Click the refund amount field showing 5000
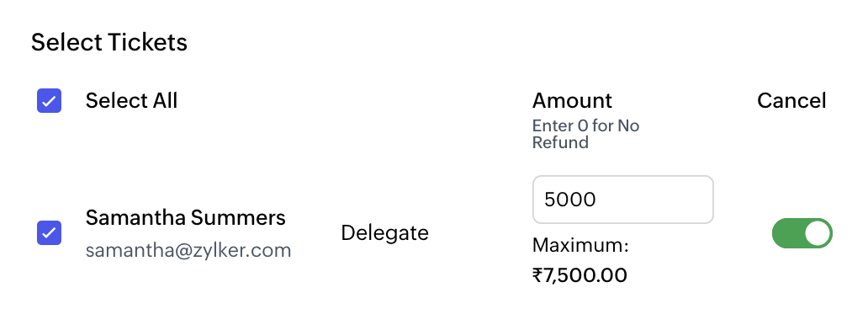 622,200
